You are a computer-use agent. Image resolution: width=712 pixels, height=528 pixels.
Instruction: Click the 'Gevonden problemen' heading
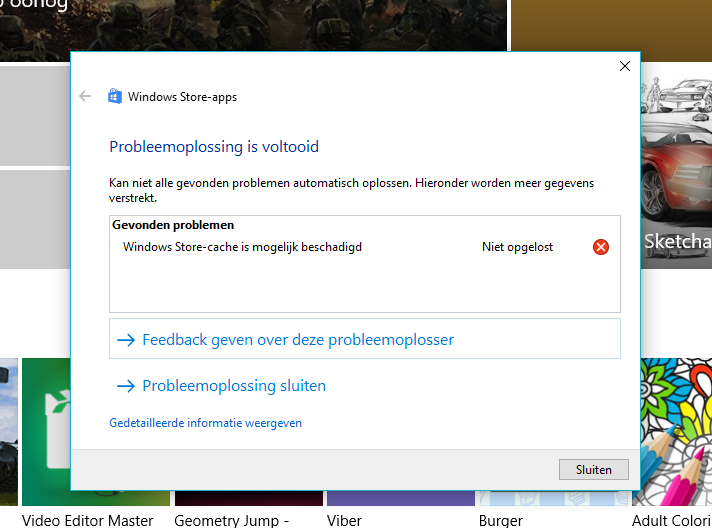[173, 225]
